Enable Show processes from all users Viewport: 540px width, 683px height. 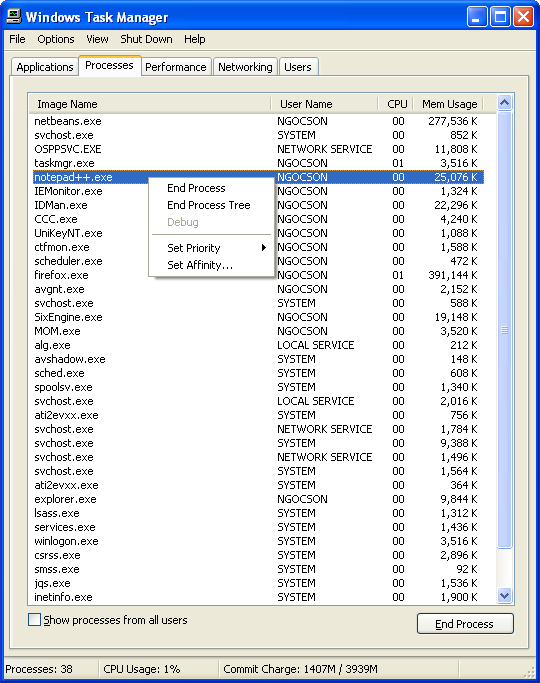(34, 619)
